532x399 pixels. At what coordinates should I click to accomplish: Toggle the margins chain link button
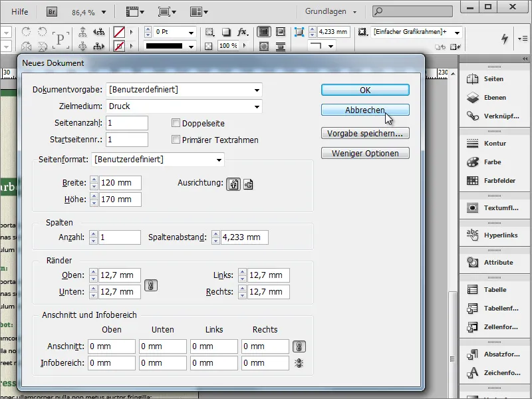coord(151,285)
